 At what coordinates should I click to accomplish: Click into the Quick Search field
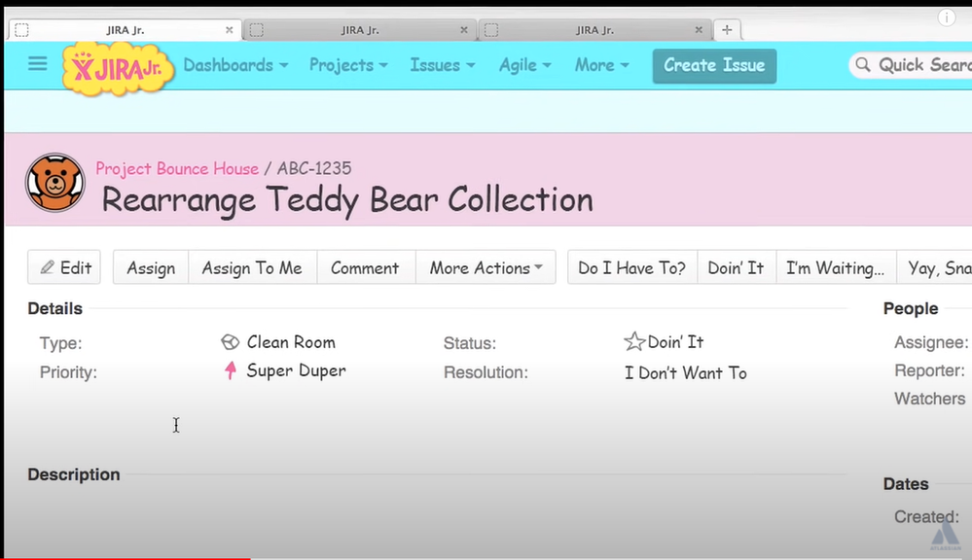[912, 65]
